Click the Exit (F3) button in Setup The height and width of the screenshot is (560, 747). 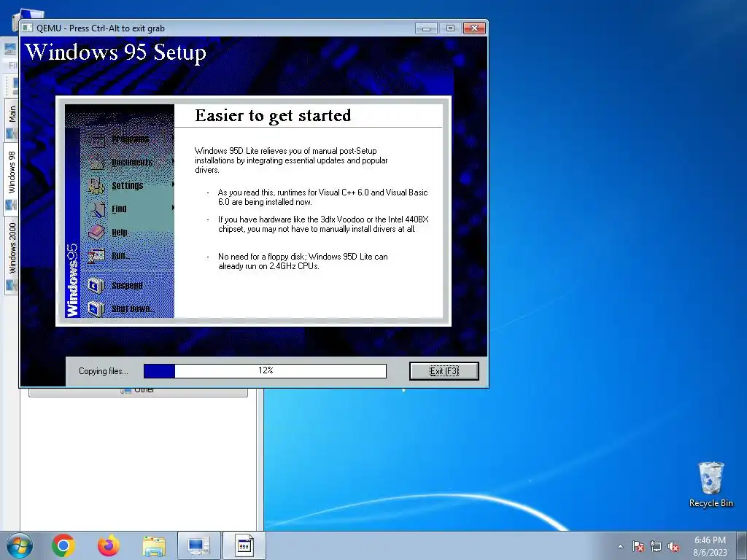coord(444,371)
